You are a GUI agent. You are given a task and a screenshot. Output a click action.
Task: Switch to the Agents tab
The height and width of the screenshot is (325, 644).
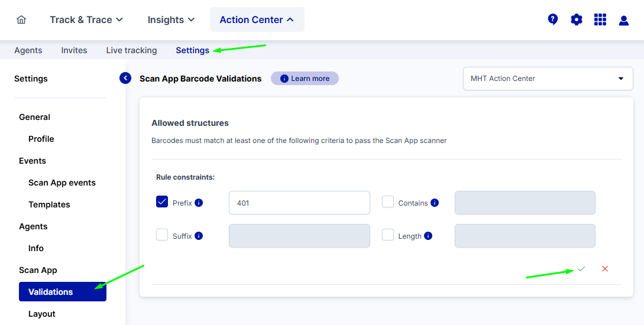[x=28, y=50]
